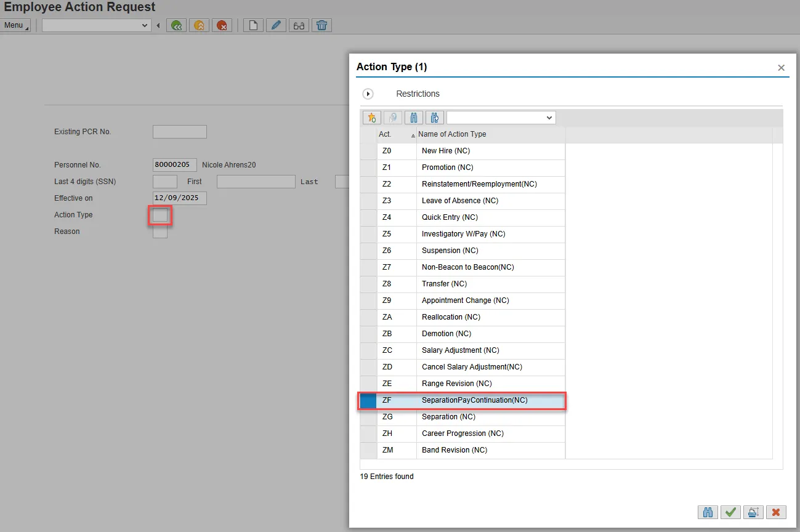Screen dimensions: 800x532
Task: Click the pencil change icon in toolbar
Action: click(276, 25)
